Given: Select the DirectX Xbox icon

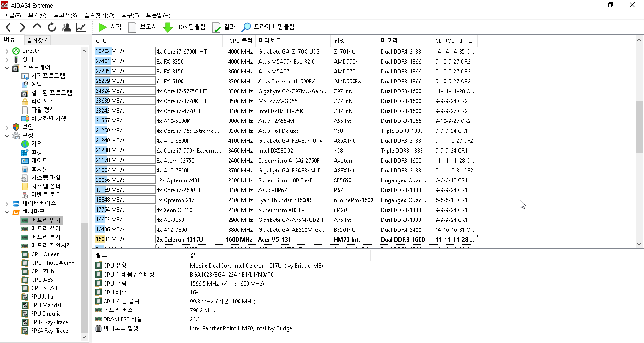Looking at the screenshot, I should (x=16, y=51).
